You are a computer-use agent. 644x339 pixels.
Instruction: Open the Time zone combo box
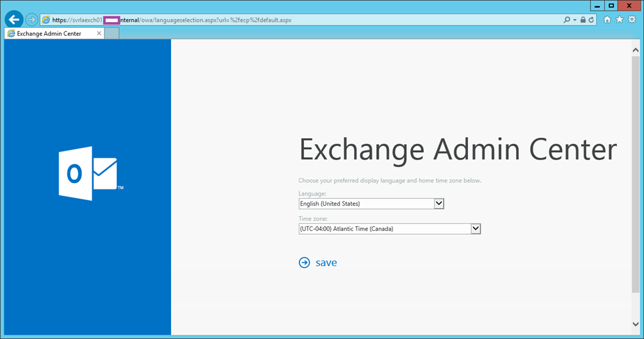tap(389, 229)
